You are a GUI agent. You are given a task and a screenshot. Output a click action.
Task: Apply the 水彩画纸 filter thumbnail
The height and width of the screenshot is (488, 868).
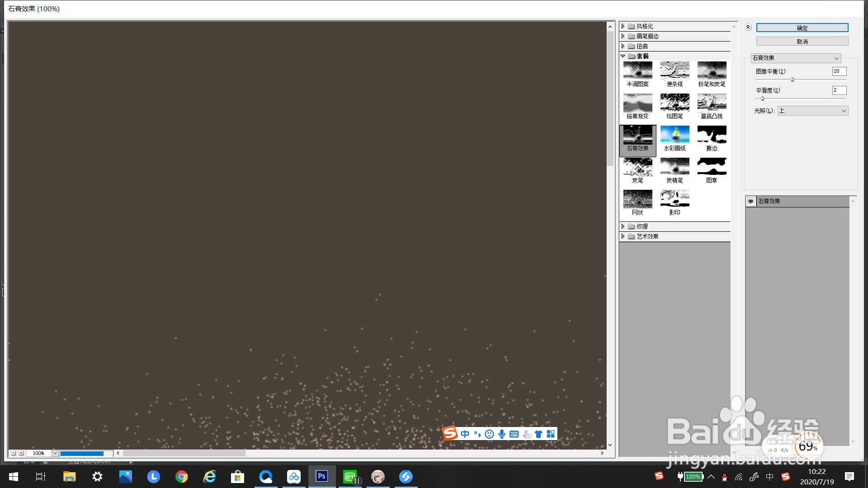tap(675, 135)
